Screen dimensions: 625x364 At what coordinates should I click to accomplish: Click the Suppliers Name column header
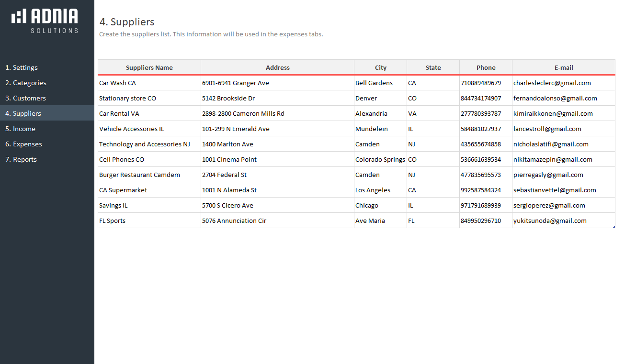[x=149, y=67]
